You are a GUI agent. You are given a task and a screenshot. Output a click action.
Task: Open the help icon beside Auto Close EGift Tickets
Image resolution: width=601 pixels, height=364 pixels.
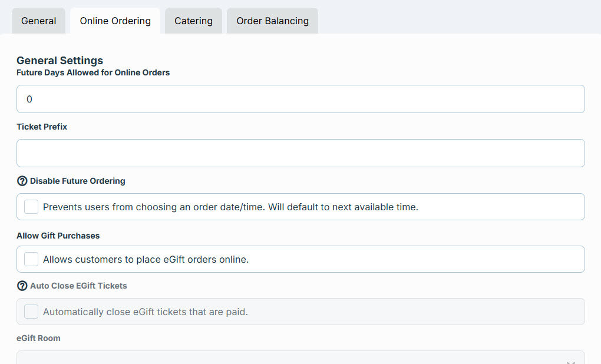(x=22, y=286)
